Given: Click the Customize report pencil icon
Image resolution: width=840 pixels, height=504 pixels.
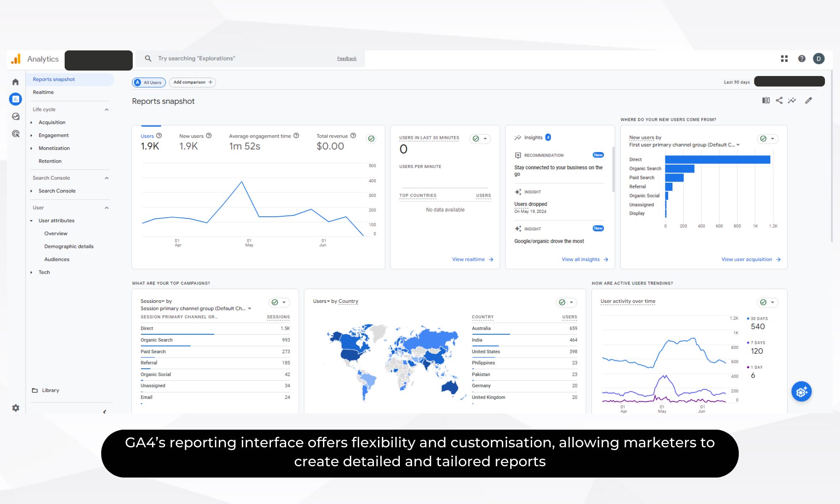Looking at the screenshot, I should (x=808, y=100).
